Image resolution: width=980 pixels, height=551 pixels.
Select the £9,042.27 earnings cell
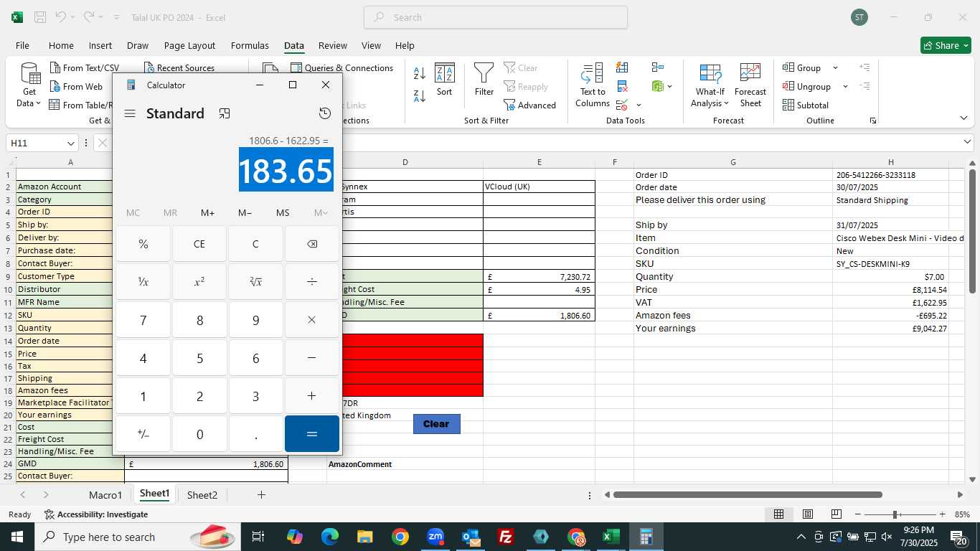click(x=890, y=329)
